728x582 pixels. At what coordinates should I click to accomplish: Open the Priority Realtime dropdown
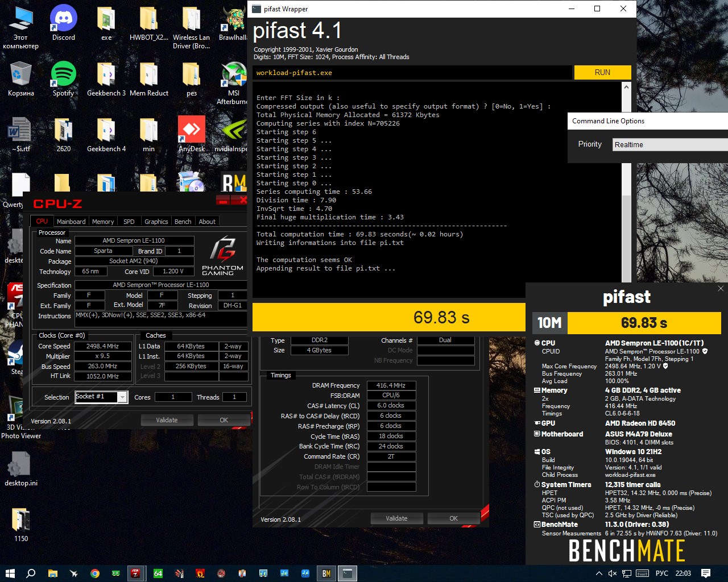coord(670,144)
